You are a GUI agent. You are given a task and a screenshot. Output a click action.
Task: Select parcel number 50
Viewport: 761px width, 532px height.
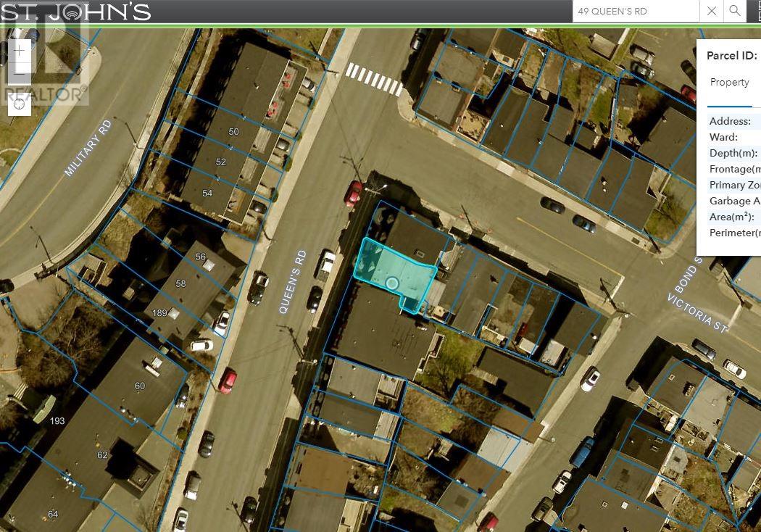[233, 132]
